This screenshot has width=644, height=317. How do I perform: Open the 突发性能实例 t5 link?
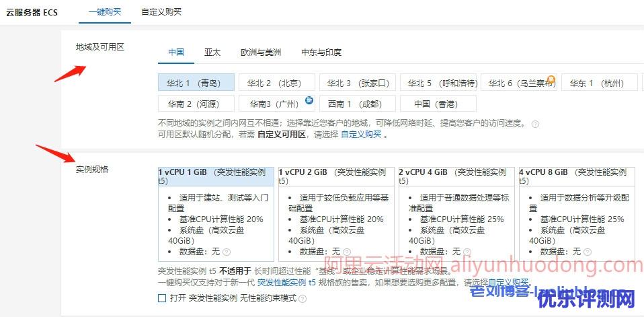[x=286, y=283]
